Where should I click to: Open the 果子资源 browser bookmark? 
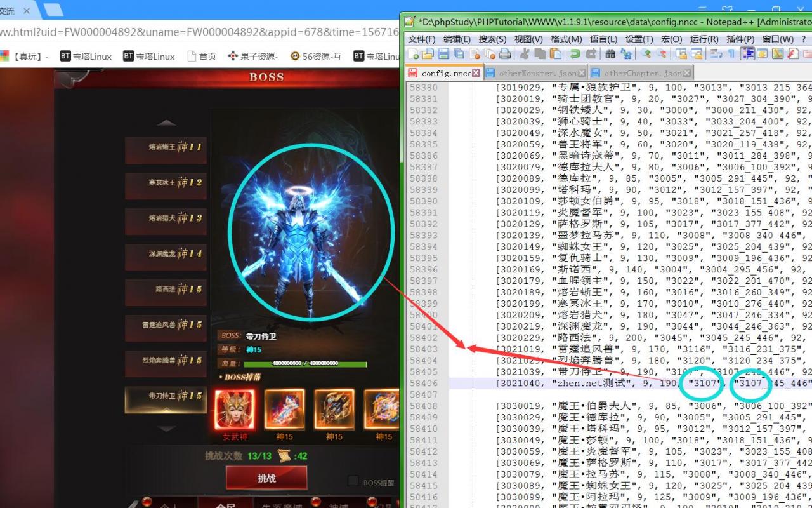pos(253,56)
